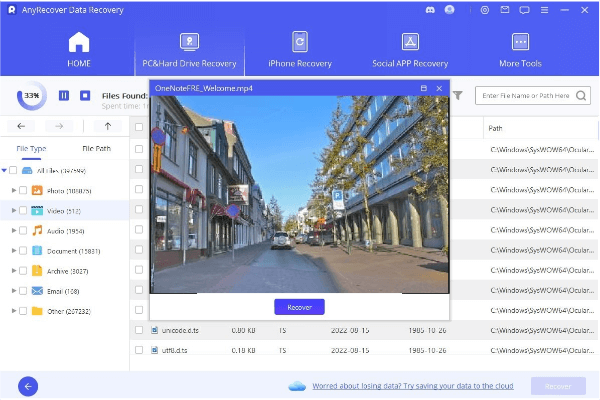This screenshot has height=400, width=600.
Task: Tick the Photo category checkbox
Action: [x=25, y=190]
